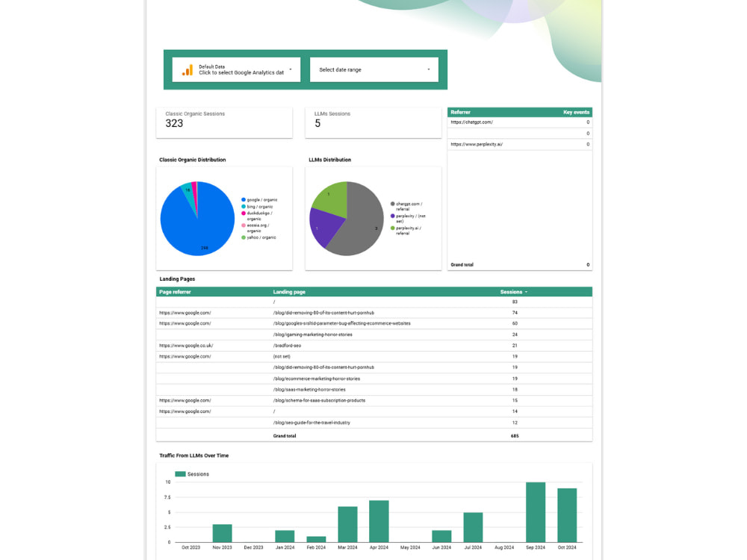
Task: Sort by the Landing page column header
Action: 289,292
